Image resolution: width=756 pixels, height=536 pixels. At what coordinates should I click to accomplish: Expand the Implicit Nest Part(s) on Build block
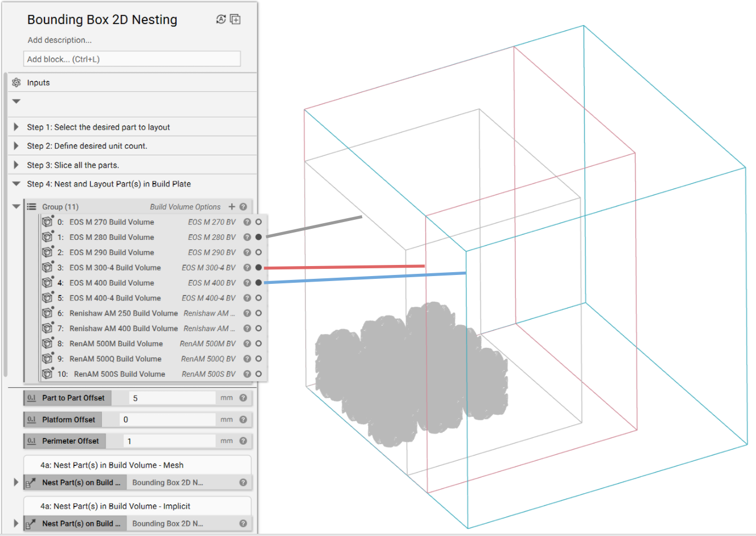click(x=16, y=523)
